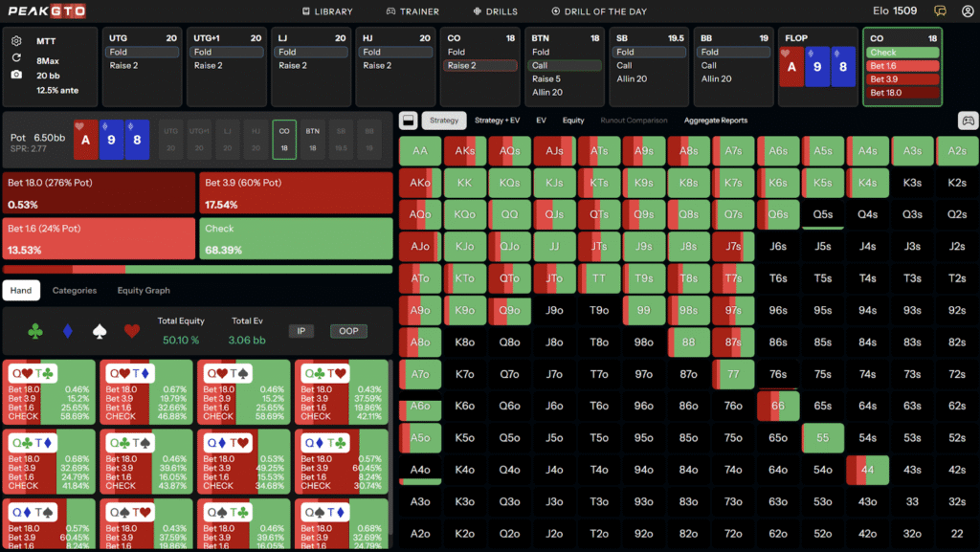Select the AKs cell in the hand matrix
980x552 pixels.
(x=464, y=151)
